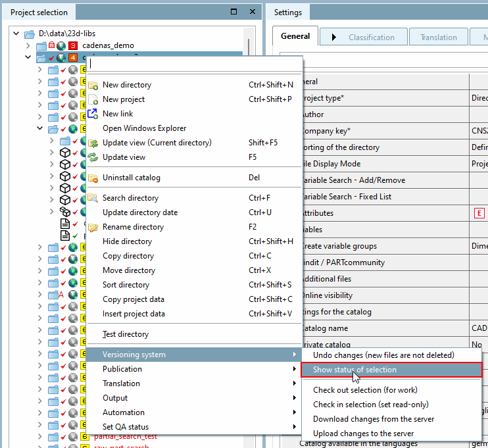
Task: Click the maximize icon of Project selection panel
Action: click(233, 12)
